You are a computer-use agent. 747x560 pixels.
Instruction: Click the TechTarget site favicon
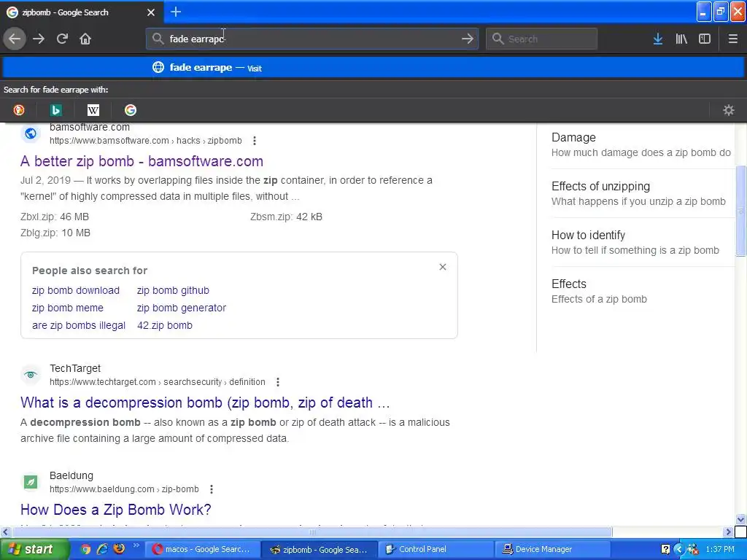31,375
